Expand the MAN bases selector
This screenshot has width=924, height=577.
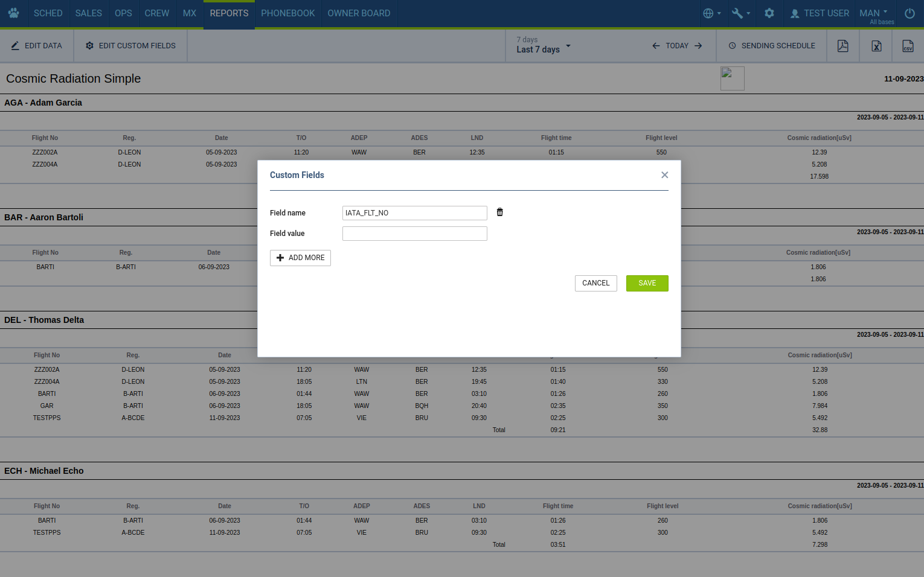tap(874, 13)
